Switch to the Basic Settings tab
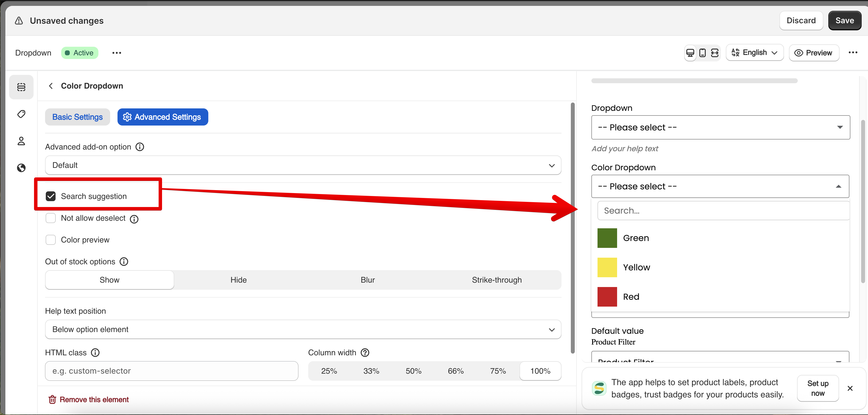The height and width of the screenshot is (415, 868). click(78, 117)
